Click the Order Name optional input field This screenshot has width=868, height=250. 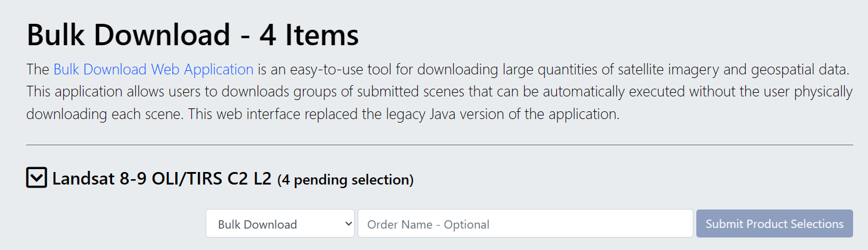point(525,224)
